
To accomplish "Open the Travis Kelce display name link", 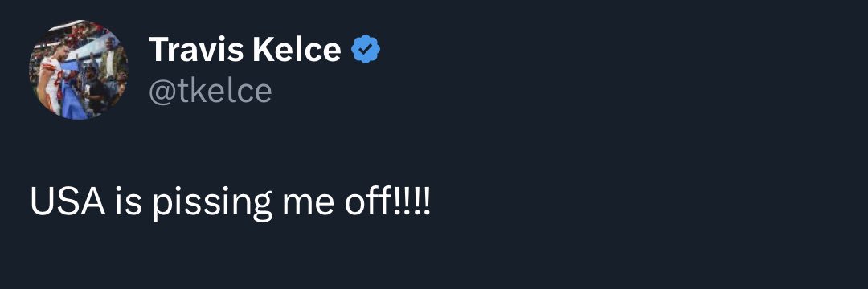I will pyautogui.click(x=244, y=49).
